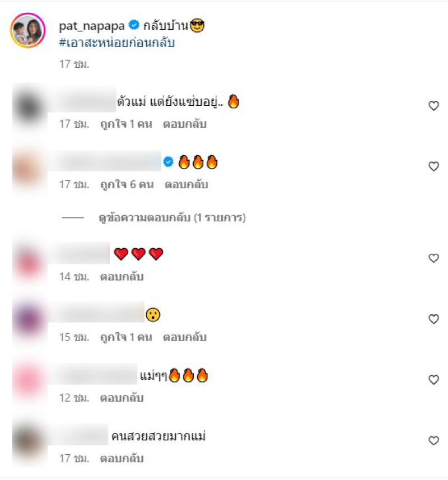View 'ถูกใจ 1 คน' on first comment
Screen dimensions: 448x480
pos(126,124)
